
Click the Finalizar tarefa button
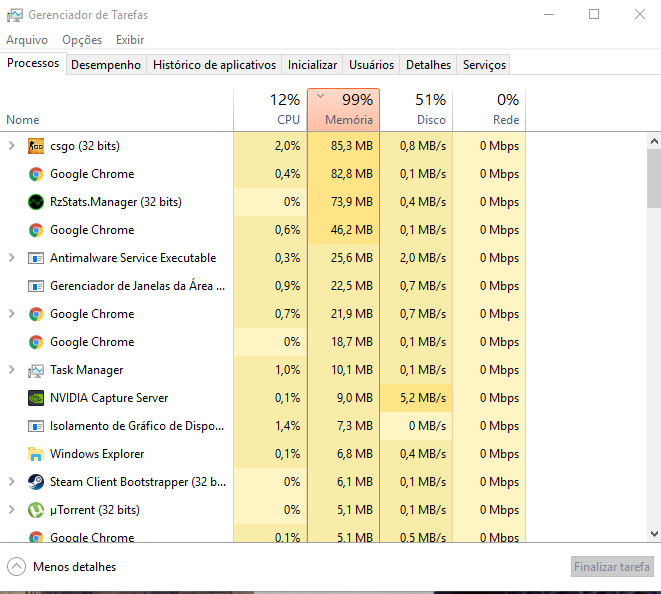coord(612,567)
